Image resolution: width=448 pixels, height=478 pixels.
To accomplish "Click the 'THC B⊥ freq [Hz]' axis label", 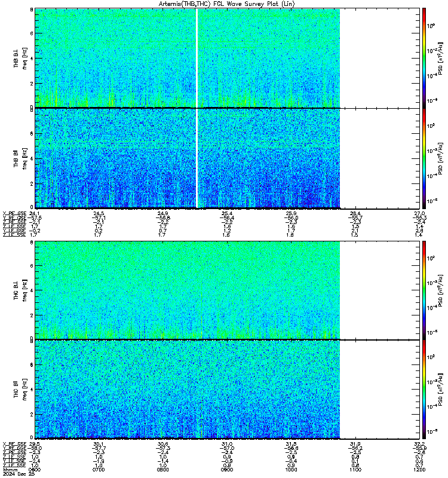I will click(x=20, y=290).
